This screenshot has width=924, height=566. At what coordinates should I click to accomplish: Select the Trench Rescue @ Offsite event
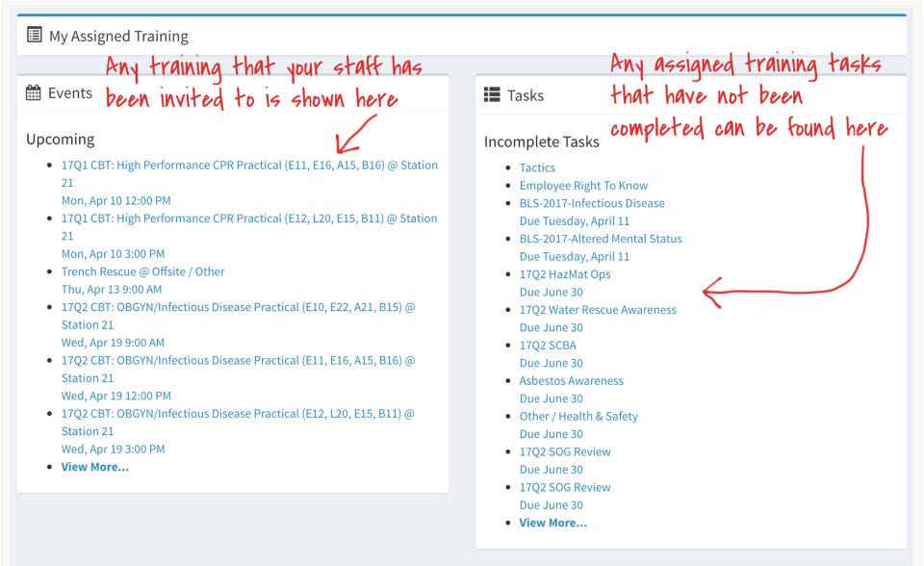(x=143, y=271)
